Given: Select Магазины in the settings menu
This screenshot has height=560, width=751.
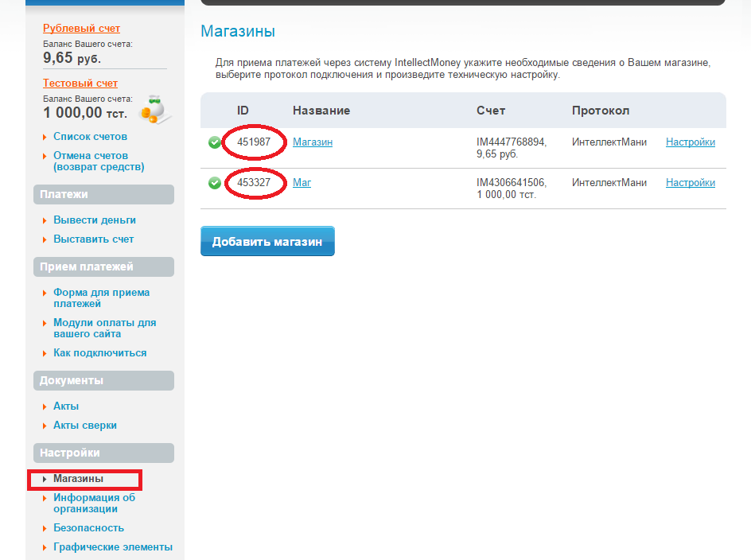Looking at the screenshot, I should tap(78, 479).
